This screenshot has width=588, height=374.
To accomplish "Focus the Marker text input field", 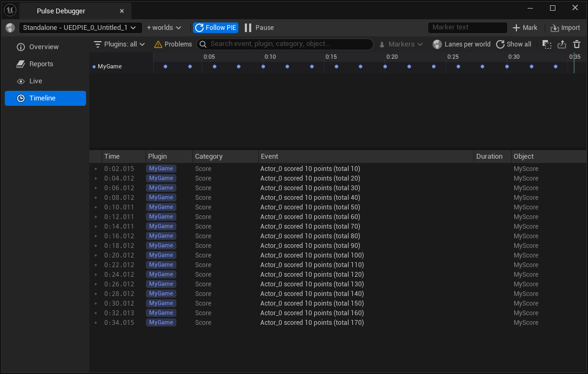I will click(x=467, y=27).
